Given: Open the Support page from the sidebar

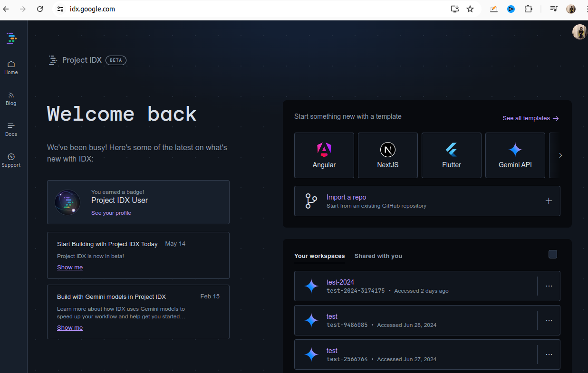Looking at the screenshot, I should click(10, 160).
